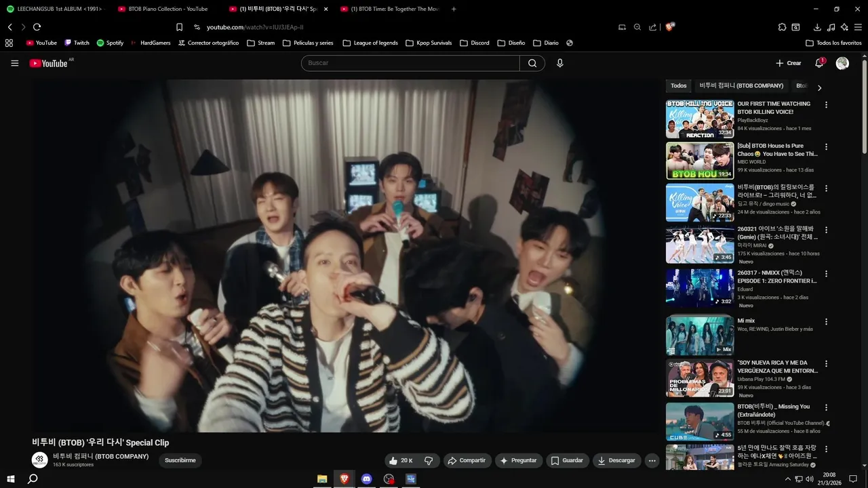Select the 'Todos' filter chip

(679, 86)
